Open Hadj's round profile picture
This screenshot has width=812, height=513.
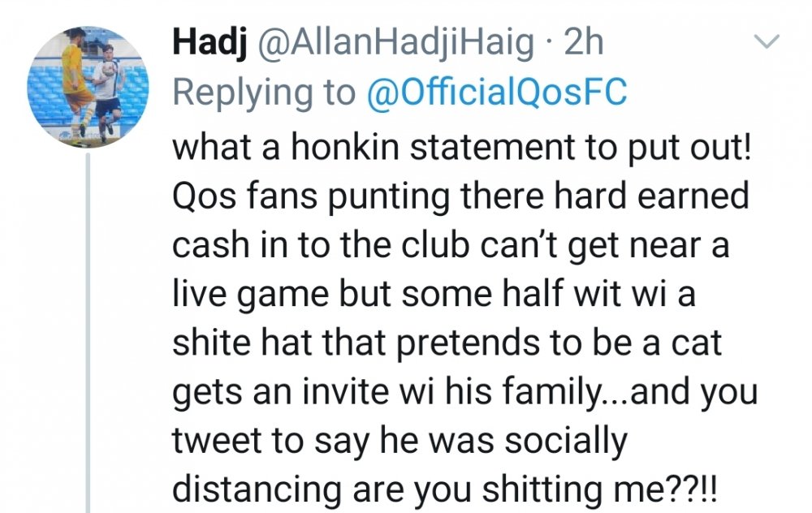point(88,87)
